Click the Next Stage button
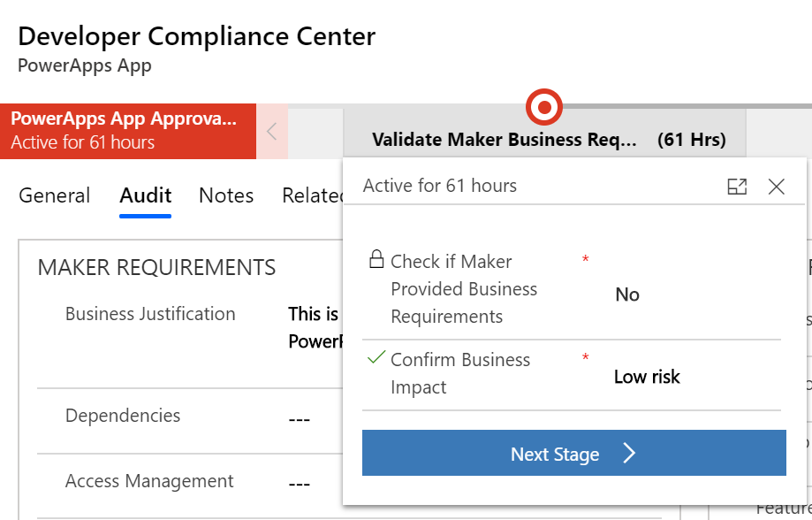 click(x=574, y=453)
